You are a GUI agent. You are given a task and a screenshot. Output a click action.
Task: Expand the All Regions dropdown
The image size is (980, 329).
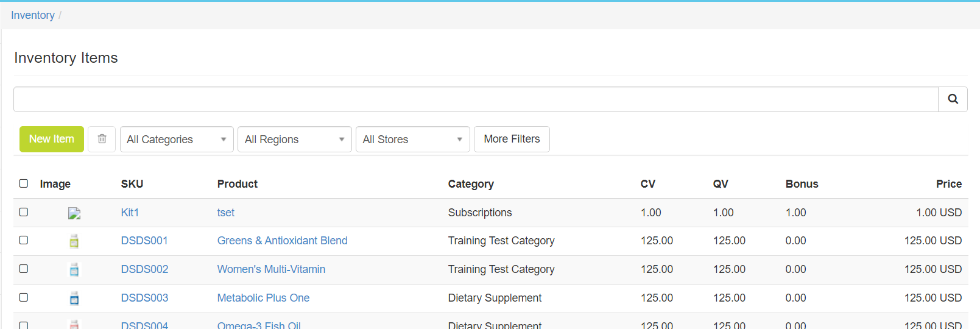pos(294,140)
